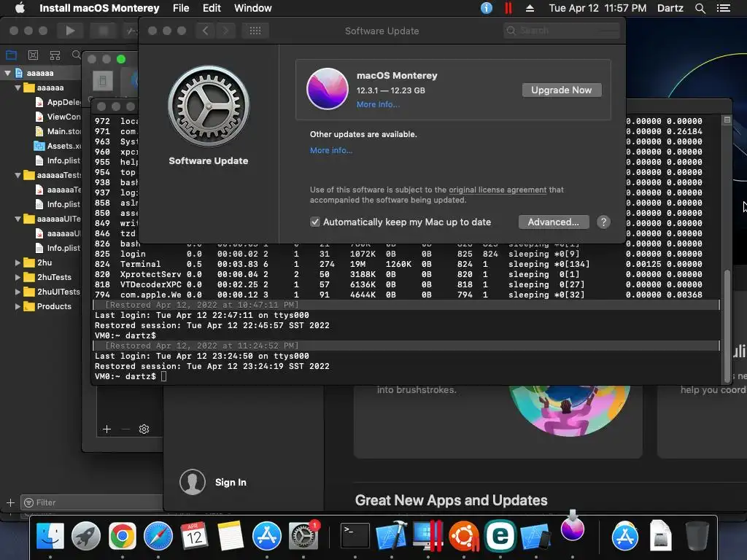Click the plus button beside Filter
The height and width of the screenshot is (560, 747).
[x=10, y=502]
